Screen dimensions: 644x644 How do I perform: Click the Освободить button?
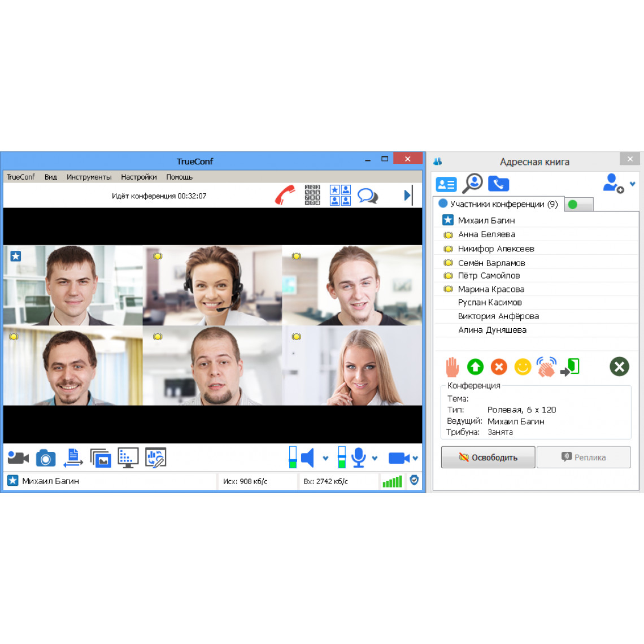[488, 457]
